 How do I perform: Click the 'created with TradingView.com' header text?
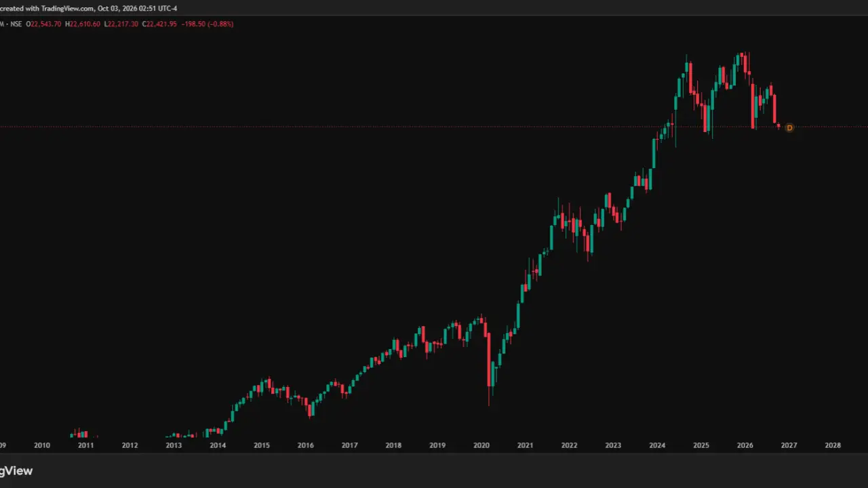pos(46,8)
